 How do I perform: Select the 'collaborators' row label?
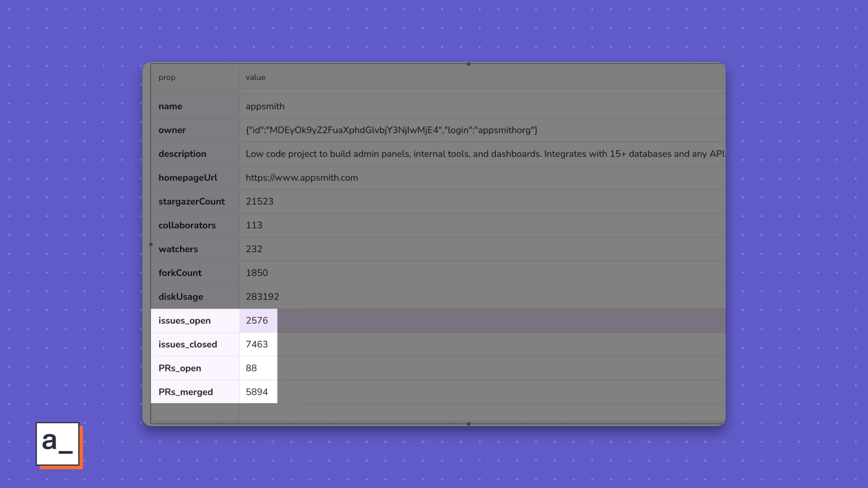[x=187, y=225]
